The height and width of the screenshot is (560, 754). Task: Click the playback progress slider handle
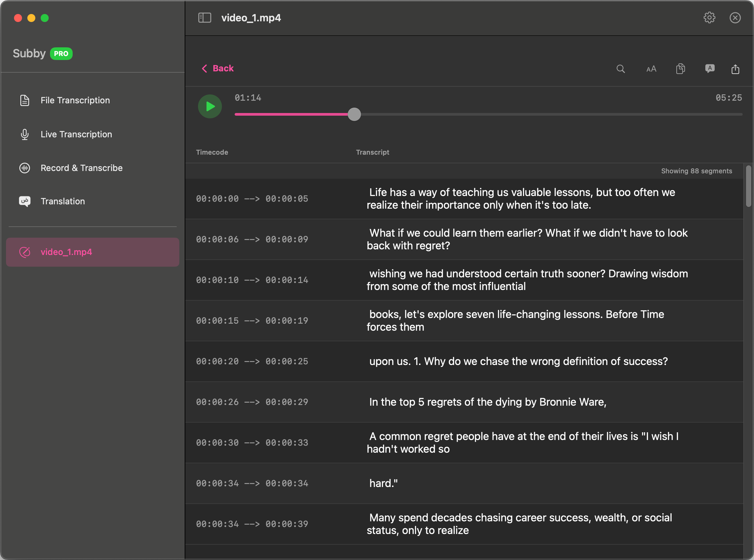[x=354, y=115]
